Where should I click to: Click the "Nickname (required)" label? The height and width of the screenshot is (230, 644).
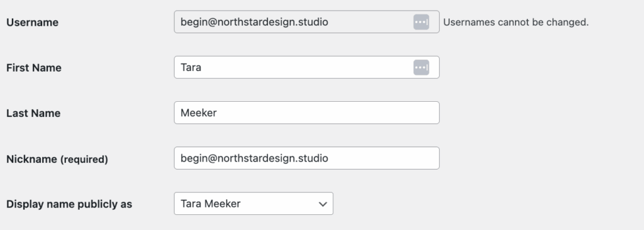click(x=57, y=159)
